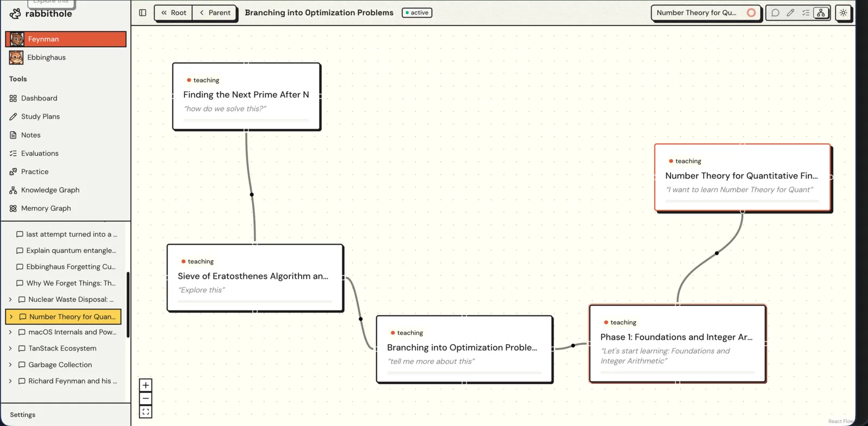This screenshot has height=426, width=868.
Task: Switch to notes pencil view icon
Action: (790, 12)
